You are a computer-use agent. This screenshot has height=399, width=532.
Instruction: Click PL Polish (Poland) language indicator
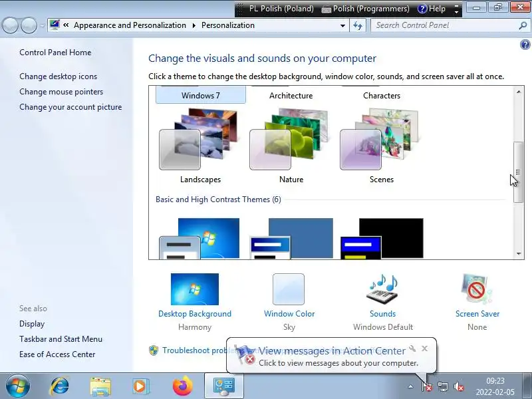281,9
